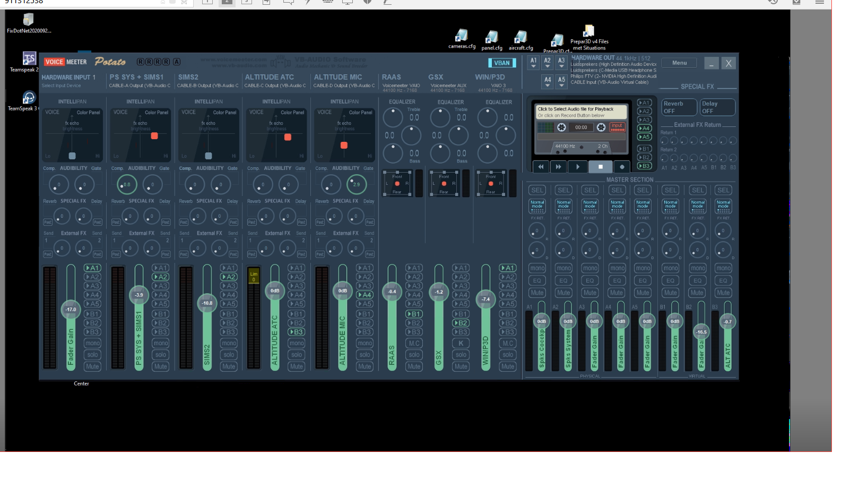The image size is (868, 478).
Task: Start recording with the recorder's record button
Action: tap(622, 167)
